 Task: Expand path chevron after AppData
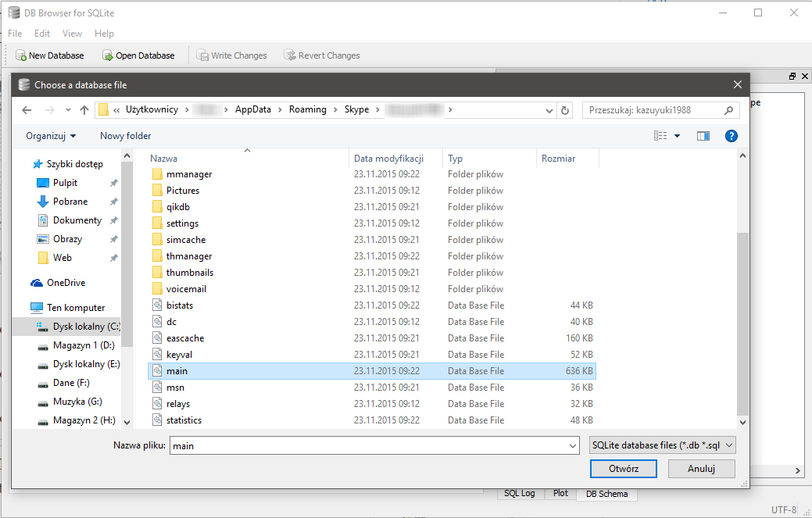[280, 109]
